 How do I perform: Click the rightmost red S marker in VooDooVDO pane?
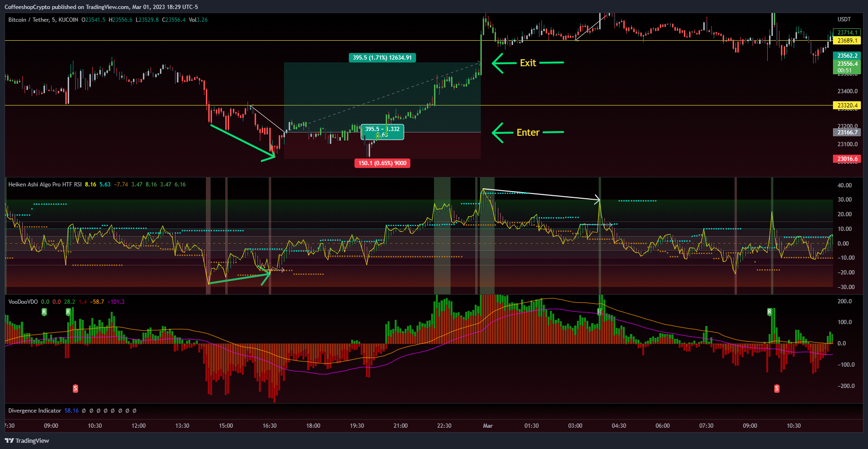[777, 388]
